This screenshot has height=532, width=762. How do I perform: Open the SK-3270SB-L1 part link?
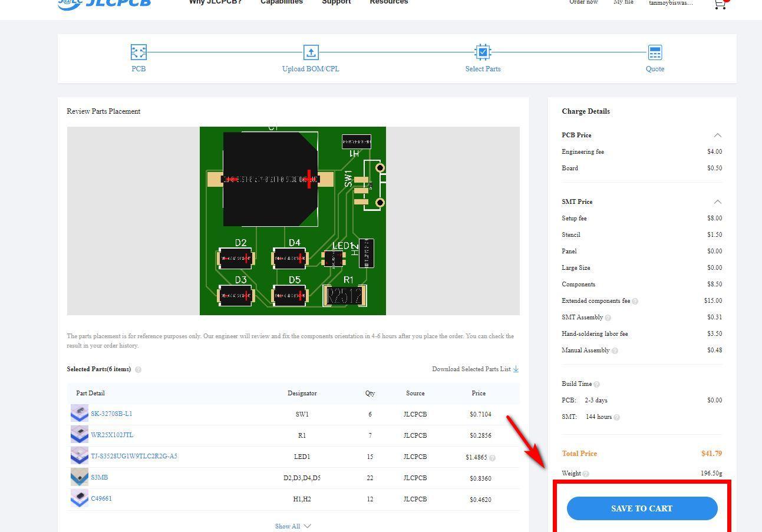pyautogui.click(x=111, y=414)
